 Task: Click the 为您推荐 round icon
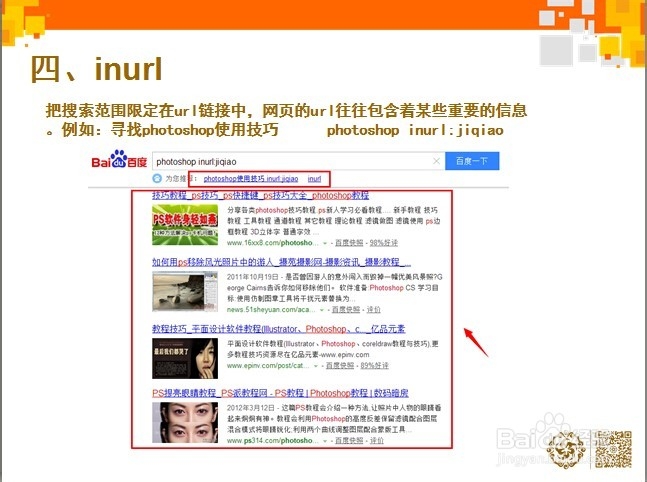[157, 178]
